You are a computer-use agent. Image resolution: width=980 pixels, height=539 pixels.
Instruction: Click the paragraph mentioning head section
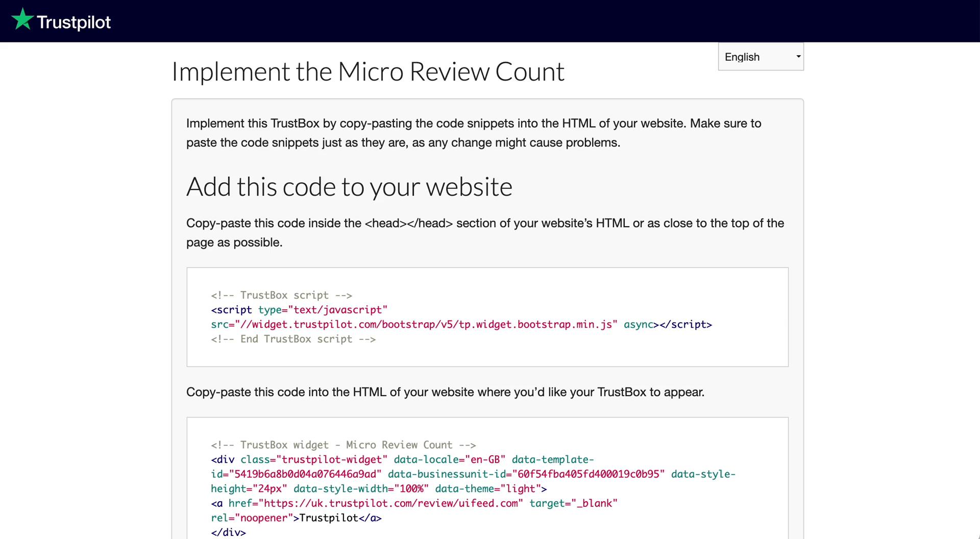pyautogui.click(x=485, y=233)
